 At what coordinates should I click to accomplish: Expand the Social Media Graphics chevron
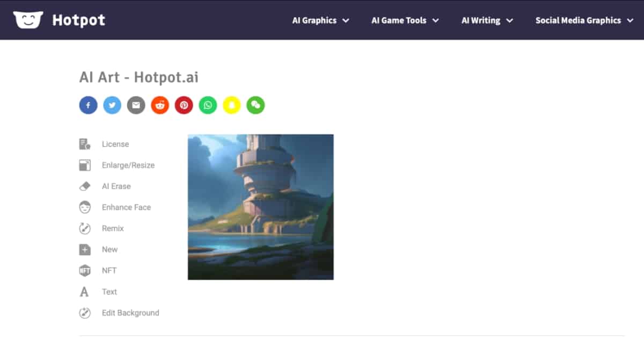coord(631,20)
